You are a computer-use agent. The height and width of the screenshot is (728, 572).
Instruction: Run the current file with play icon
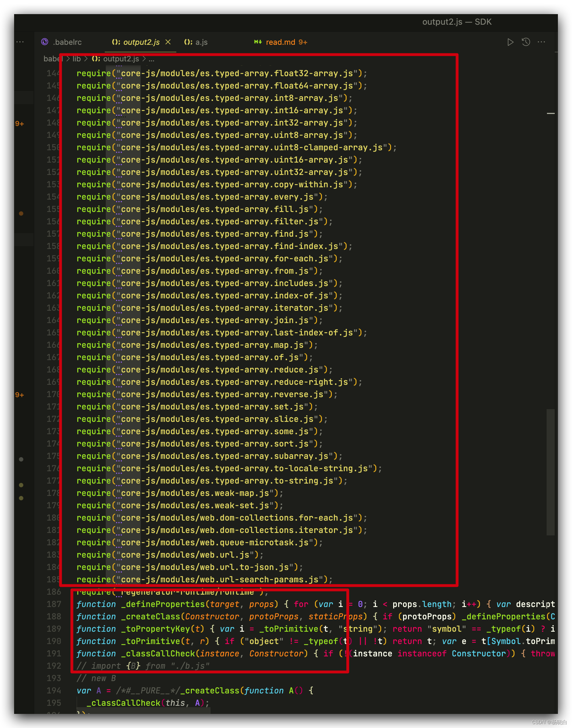tap(510, 42)
